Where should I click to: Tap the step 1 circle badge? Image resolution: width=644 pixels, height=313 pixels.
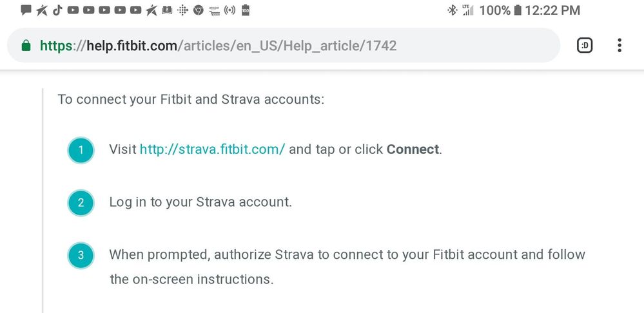tap(81, 151)
